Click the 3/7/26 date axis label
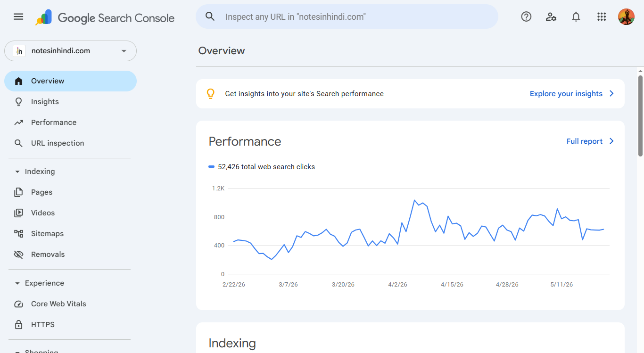Image resolution: width=644 pixels, height=353 pixels. pyautogui.click(x=288, y=285)
